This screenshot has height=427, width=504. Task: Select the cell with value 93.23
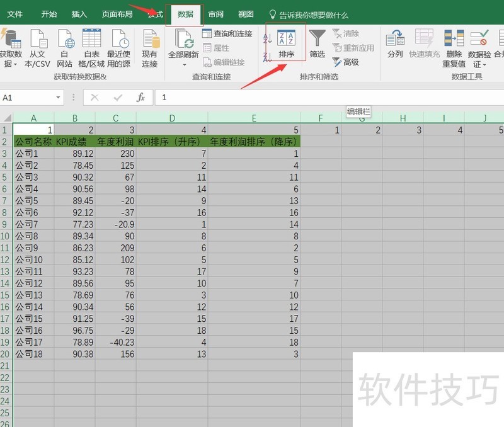(x=74, y=271)
